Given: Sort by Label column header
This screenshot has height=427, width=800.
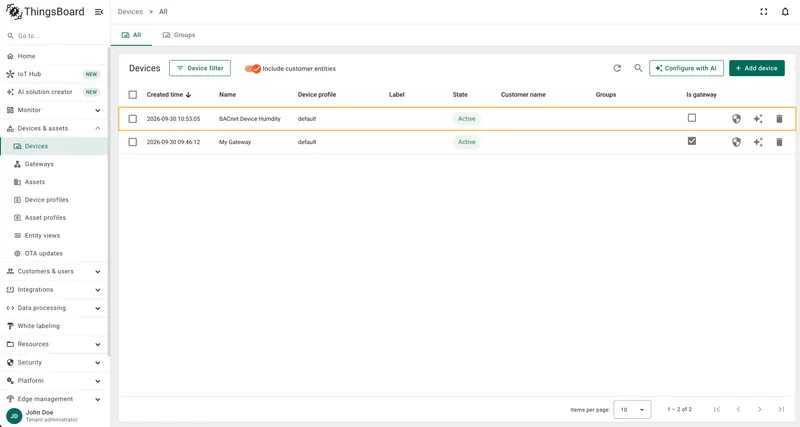Looking at the screenshot, I should tap(396, 95).
